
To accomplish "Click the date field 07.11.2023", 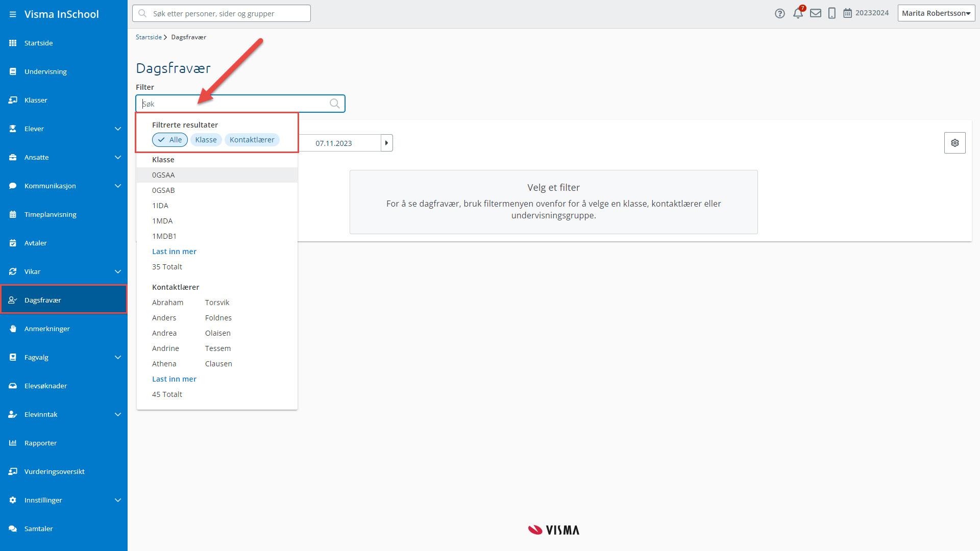I will (333, 143).
